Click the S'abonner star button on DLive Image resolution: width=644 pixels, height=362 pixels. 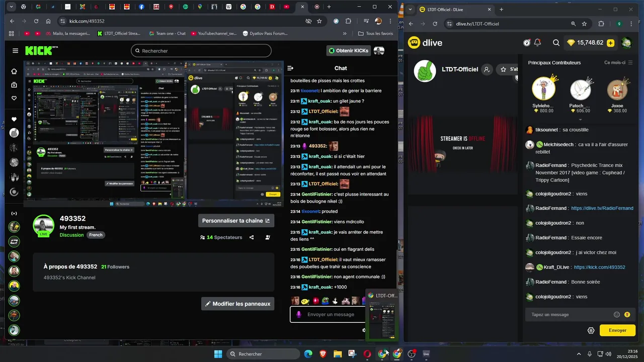(507, 69)
